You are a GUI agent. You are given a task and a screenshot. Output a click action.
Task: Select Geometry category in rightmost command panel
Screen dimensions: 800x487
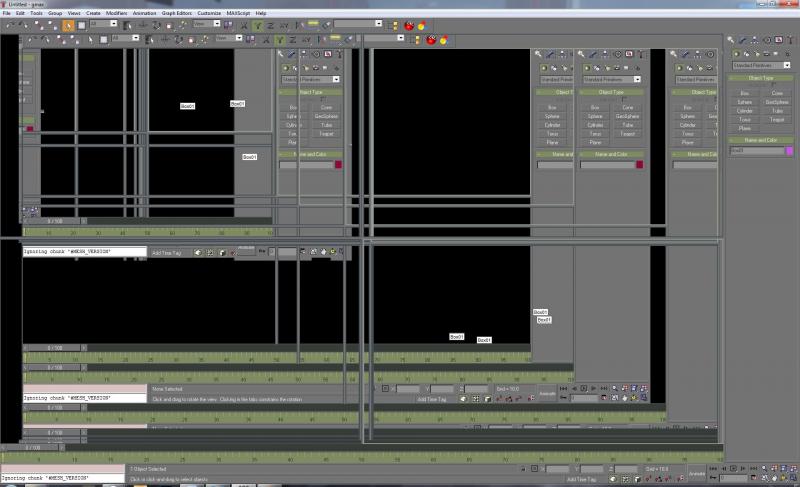tap(737, 54)
